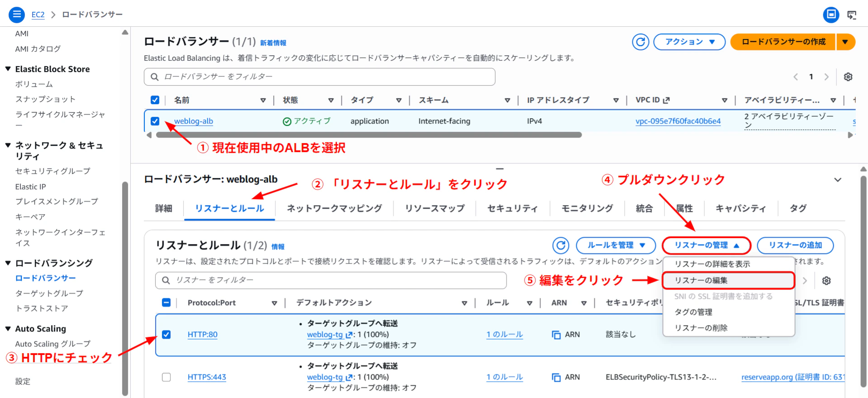Check the HTTPS:443 listener checkbox
This screenshot has width=868, height=398.
(166, 377)
